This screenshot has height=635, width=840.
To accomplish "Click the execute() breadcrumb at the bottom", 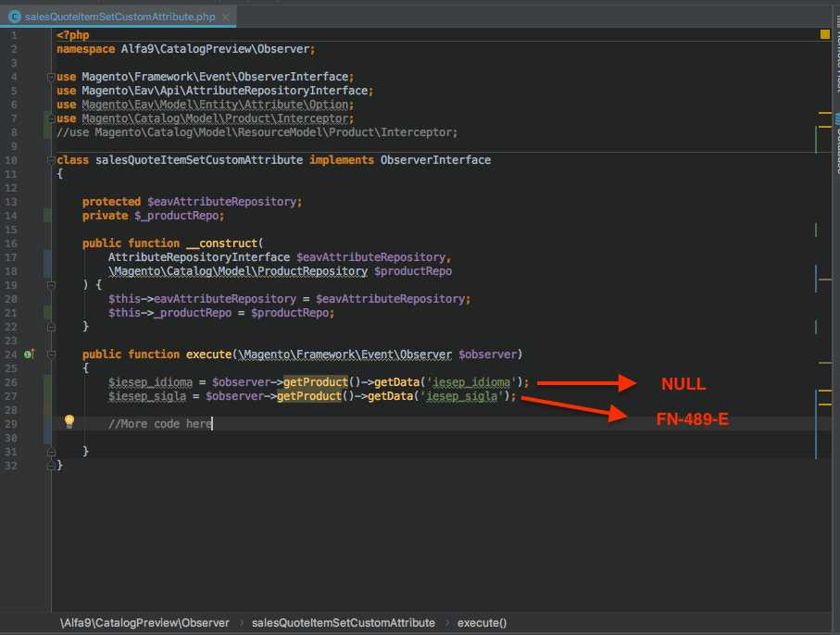I will pos(482,623).
